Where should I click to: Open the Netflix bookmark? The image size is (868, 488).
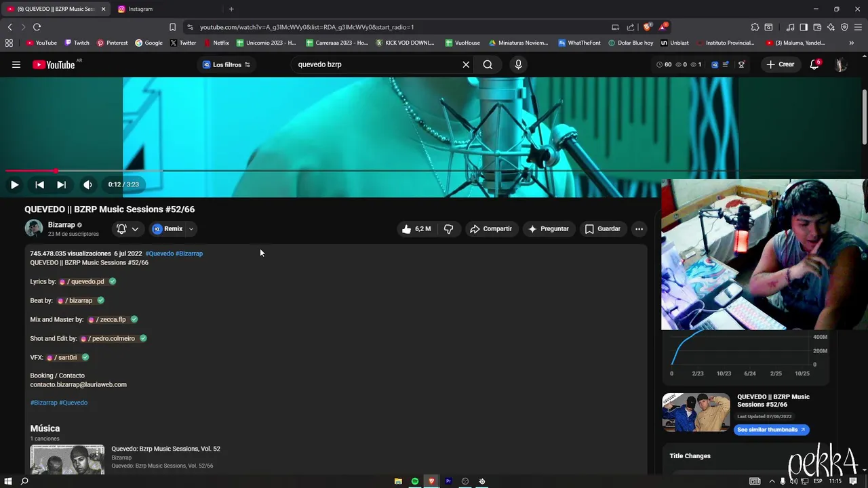(217, 43)
